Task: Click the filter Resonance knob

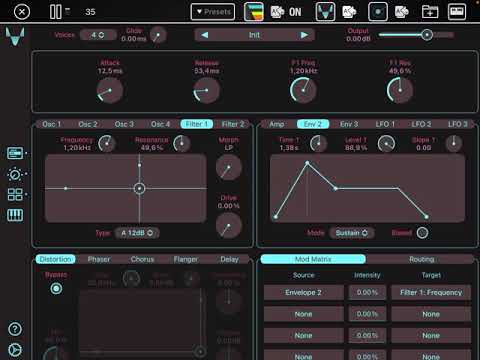Action: pyautogui.click(x=182, y=144)
